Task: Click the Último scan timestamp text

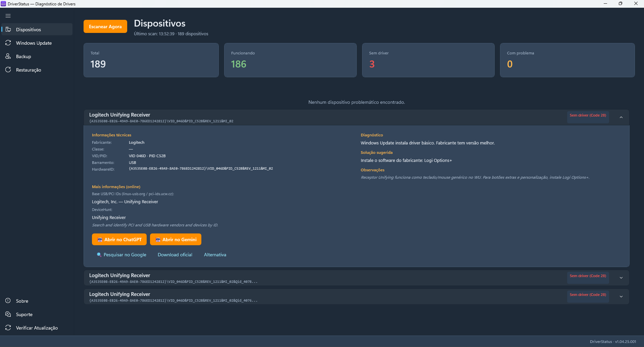Action: [171, 34]
